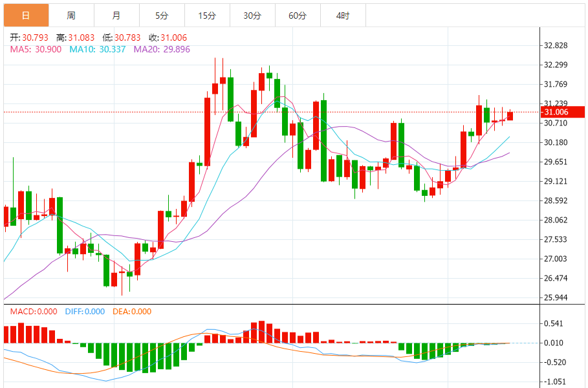This screenshot has width=588, height=388.
Task: Click the 高:31.083 high price value
Action: tap(76, 38)
